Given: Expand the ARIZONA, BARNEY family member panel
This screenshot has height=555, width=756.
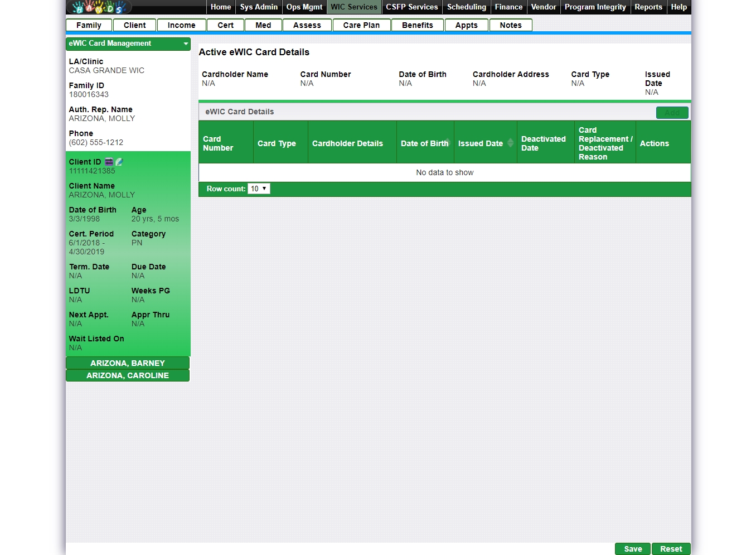Looking at the screenshot, I should coord(128,363).
